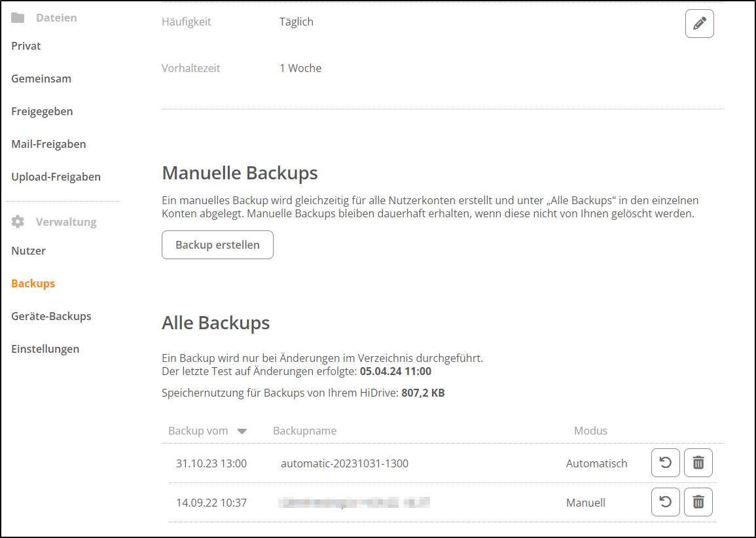Click the Dateien folder icon
This screenshot has width=756, height=538.
[x=18, y=18]
